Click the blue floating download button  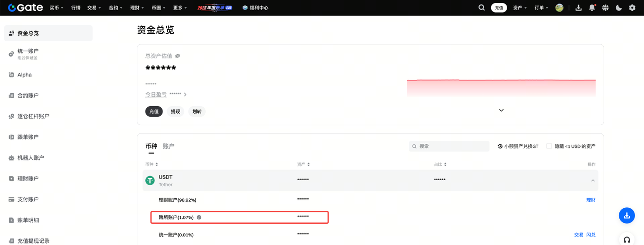[x=626, y=215]
